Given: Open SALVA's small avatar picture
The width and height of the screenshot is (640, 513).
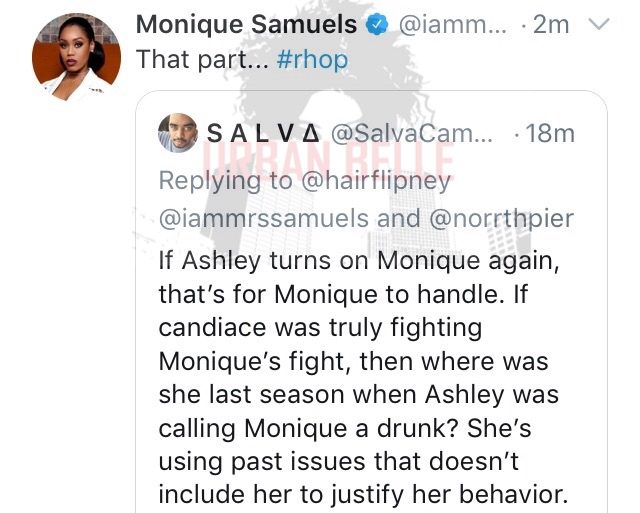Looking at the screenshot, I should (x=178, y=133).
